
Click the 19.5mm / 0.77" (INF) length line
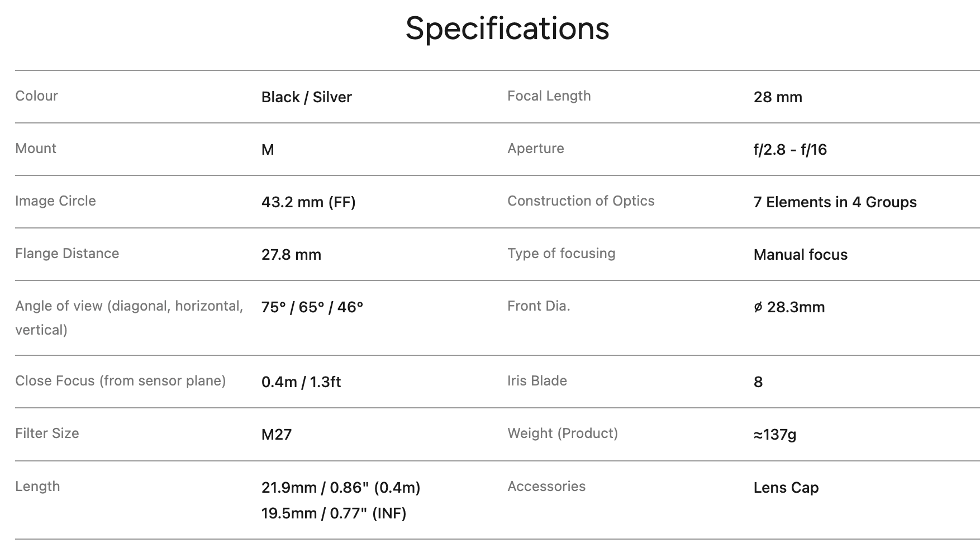coord(334,513)
